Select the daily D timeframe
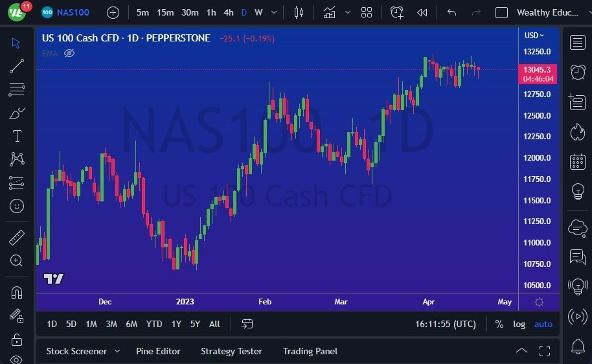This screenshot has width=592, height=364. click(244, 12)
